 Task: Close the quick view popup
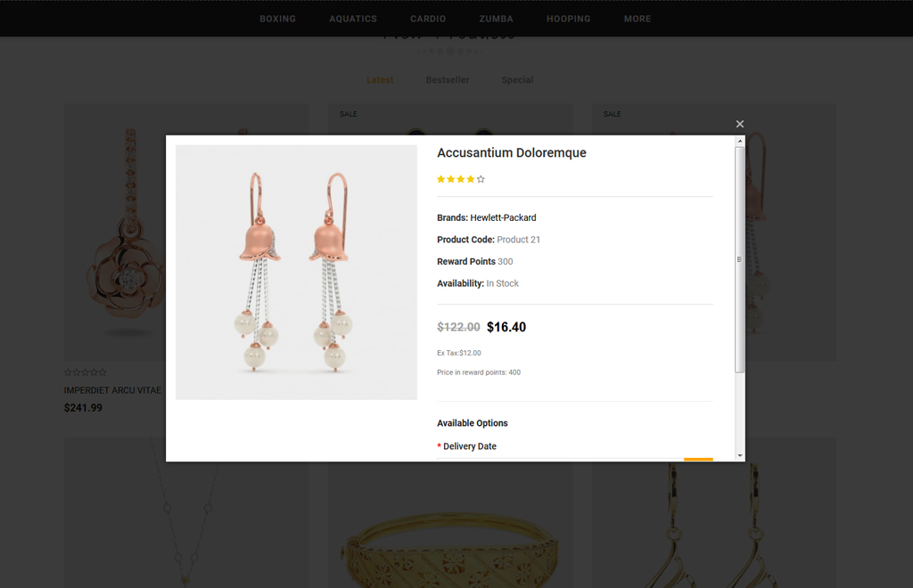[739, 124]
